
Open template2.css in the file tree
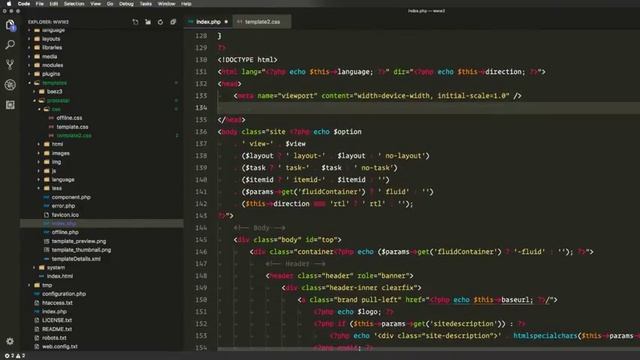coord(74,136)
